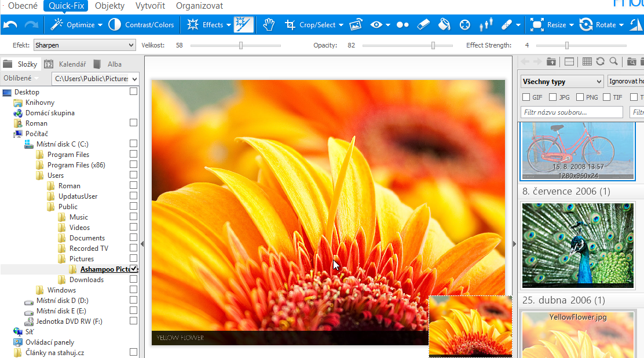Image resolution: width=644 pixels, height=358 pixels.
Task: Adjust the Effect Strength slider handle
Action: pos(567,45)
